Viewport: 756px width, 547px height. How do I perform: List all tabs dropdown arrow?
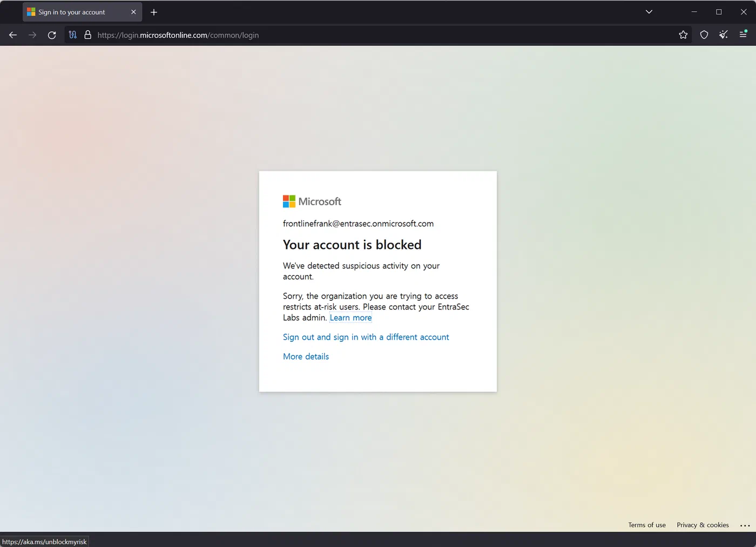point(649,12)
